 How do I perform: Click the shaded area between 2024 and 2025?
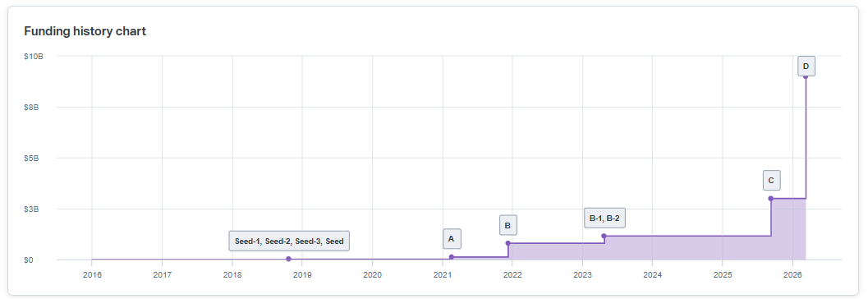tap(687, 247)
